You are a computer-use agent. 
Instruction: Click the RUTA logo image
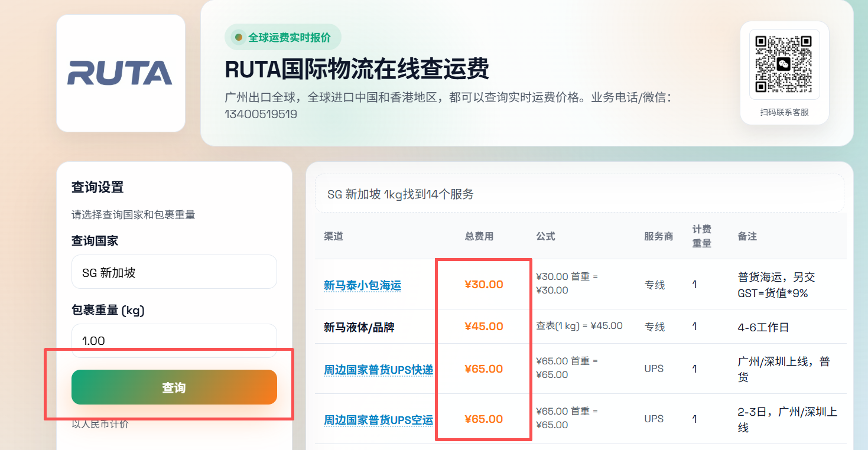(121, 73)
